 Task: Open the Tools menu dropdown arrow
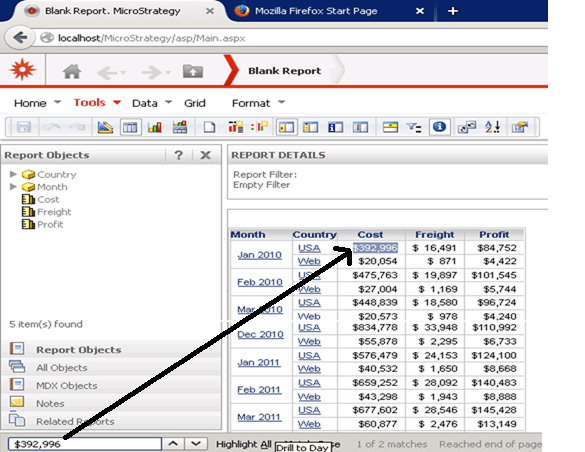[117, 102]
